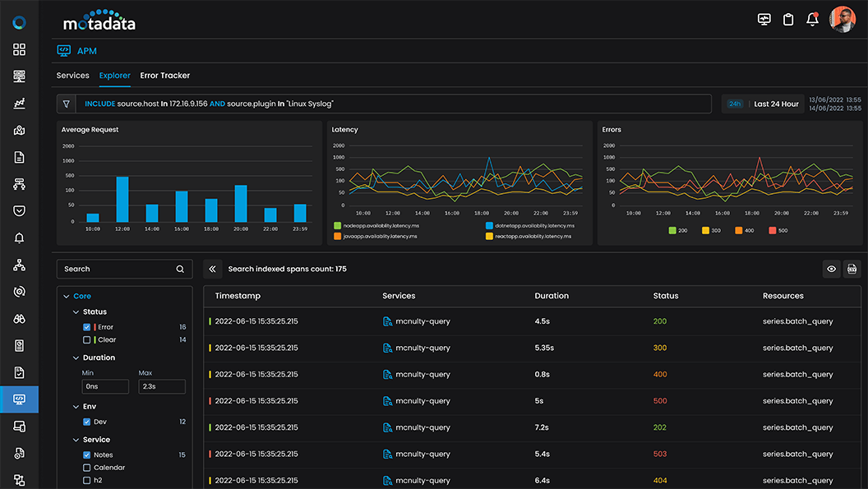
Task: Type in the Min duration field
Action: pyautogui.click(x=105, y=386)
